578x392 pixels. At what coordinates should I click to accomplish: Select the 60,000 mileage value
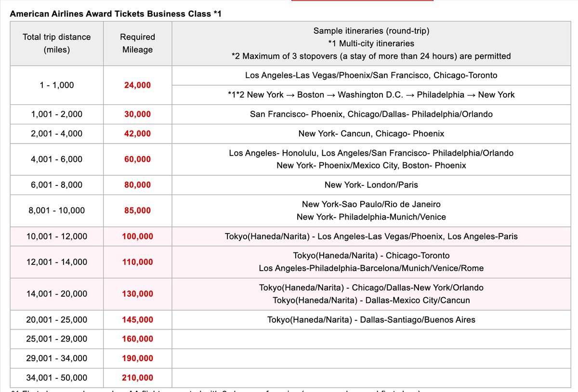pyautogui.click(x=137, y=159)
